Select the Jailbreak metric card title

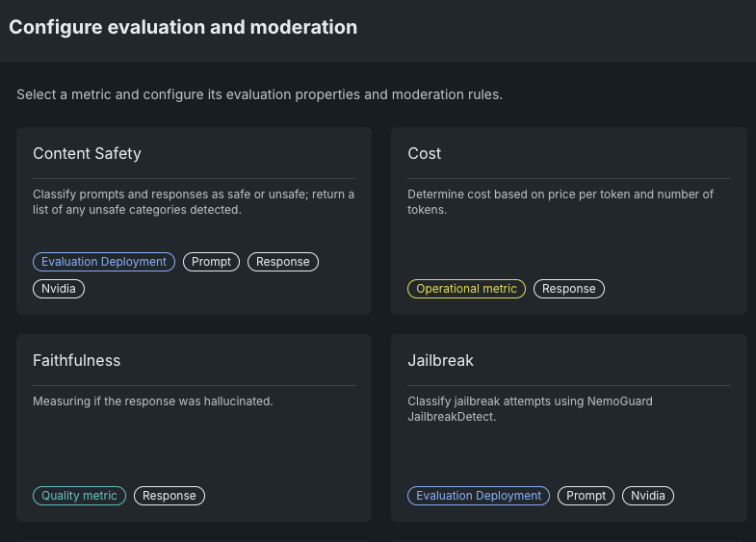click(440, 360)
